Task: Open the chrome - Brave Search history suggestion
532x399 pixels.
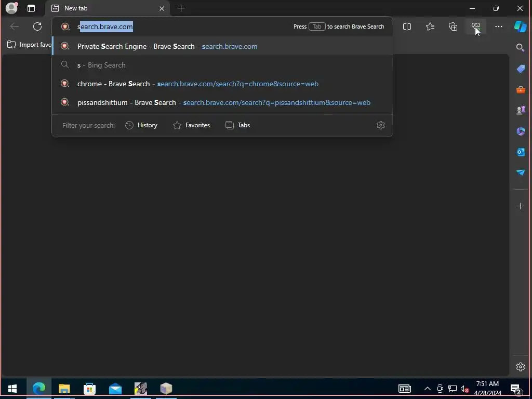Action: tap(222, 84)
